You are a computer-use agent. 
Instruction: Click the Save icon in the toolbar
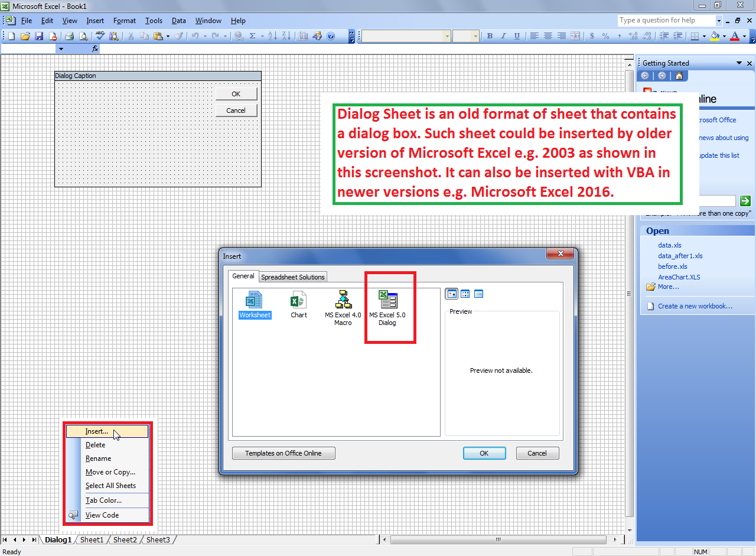click(39, 36)
